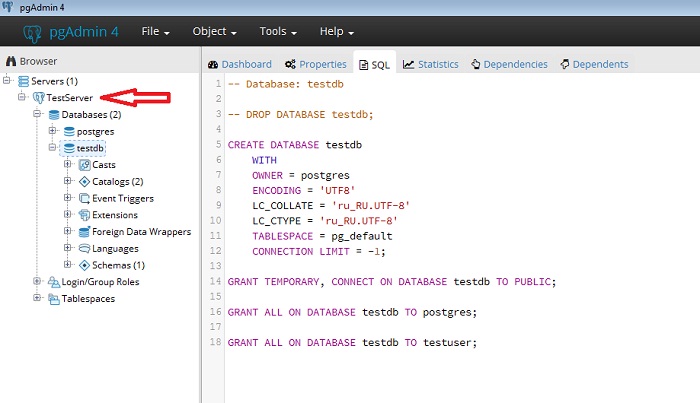Click the OWNER = postgres line
The height and width of the screenshot is (403, 700).
point(301,175)
